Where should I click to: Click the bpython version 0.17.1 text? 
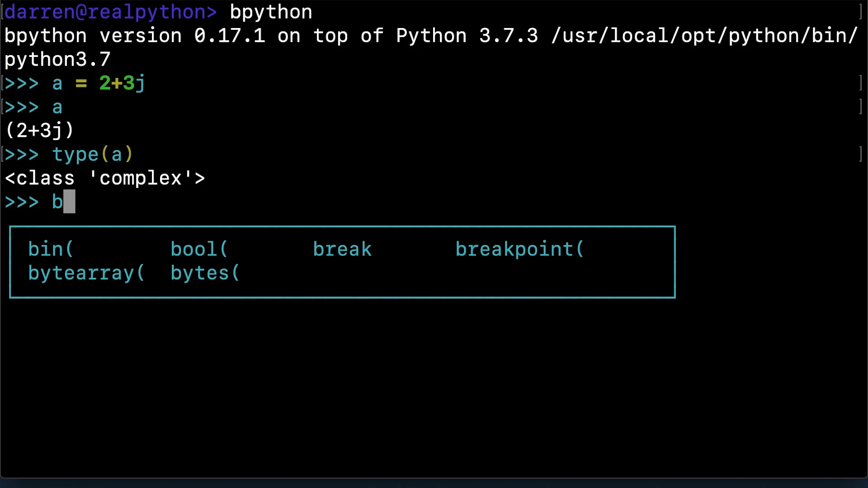135,36
